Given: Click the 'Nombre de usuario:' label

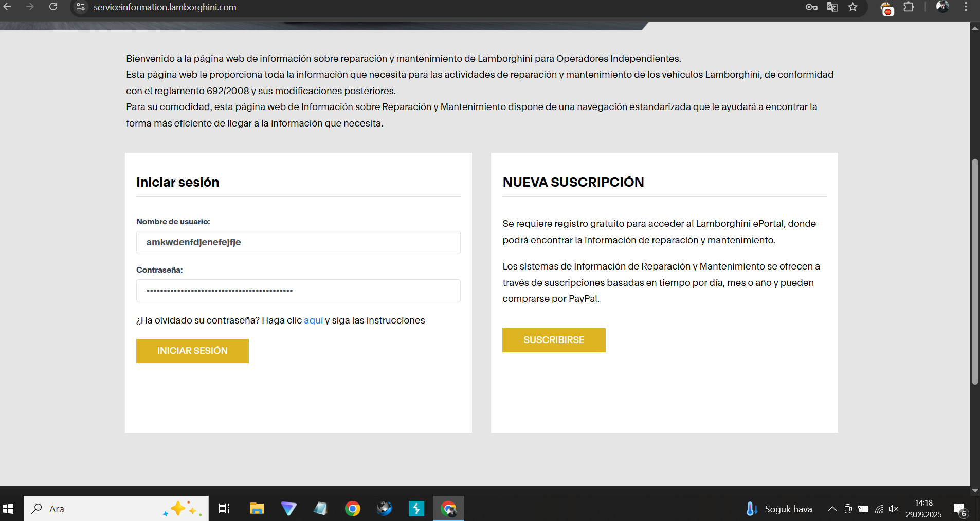Looking at the screenshot, I should coord(173,222).
